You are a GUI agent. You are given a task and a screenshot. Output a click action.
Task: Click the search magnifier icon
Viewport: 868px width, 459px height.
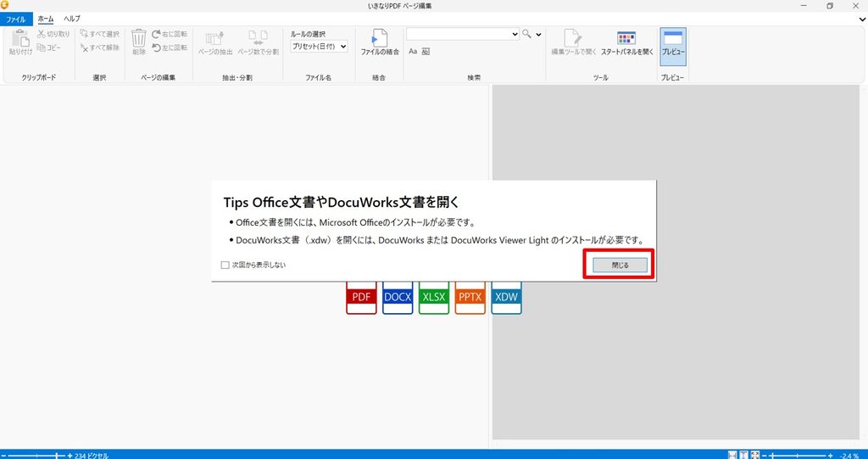[x=526, y=35]
